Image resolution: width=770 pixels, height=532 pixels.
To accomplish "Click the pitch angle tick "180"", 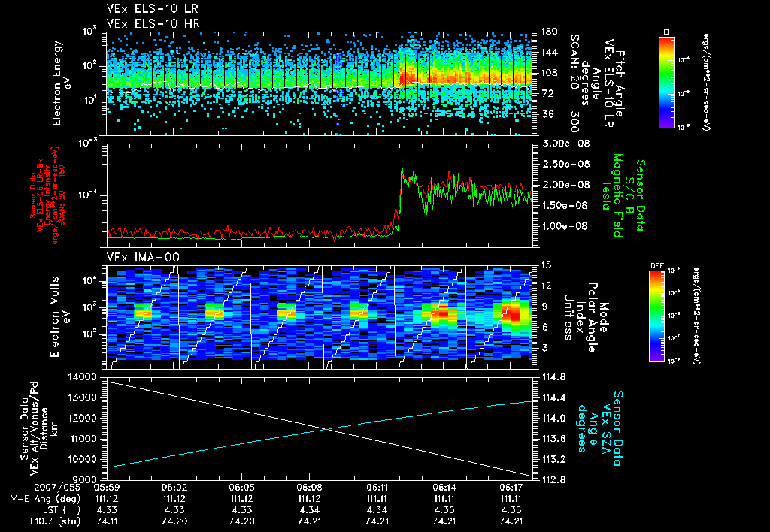I will [x=550, y=32].
